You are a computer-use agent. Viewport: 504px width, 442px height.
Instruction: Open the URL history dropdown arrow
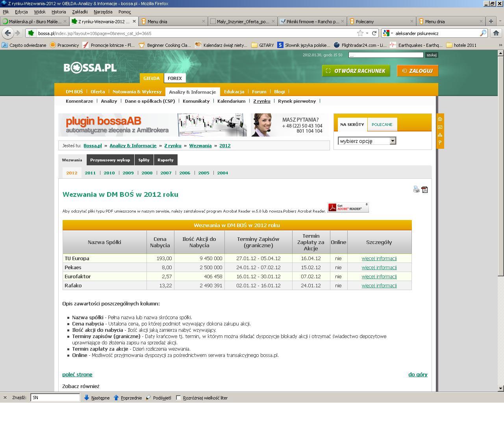[x=367, y=33]
